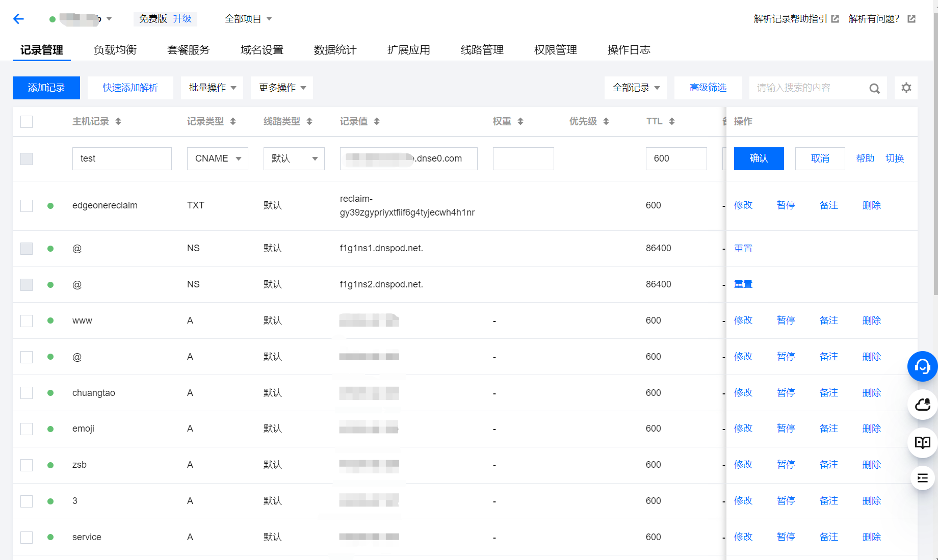Tick the checkbox of emoji row

27,429
